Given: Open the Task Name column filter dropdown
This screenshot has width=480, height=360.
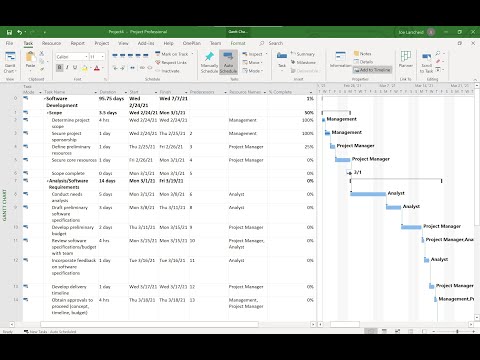Looking at the screenshot, I should tap(95, 92).
